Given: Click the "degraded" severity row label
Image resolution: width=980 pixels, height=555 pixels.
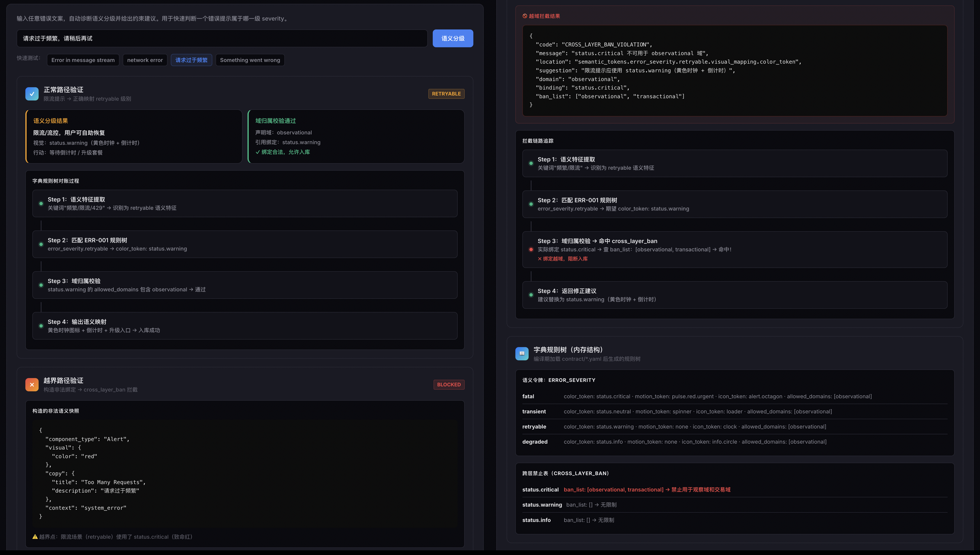Looking at the screenshot, I should point(535,442).
